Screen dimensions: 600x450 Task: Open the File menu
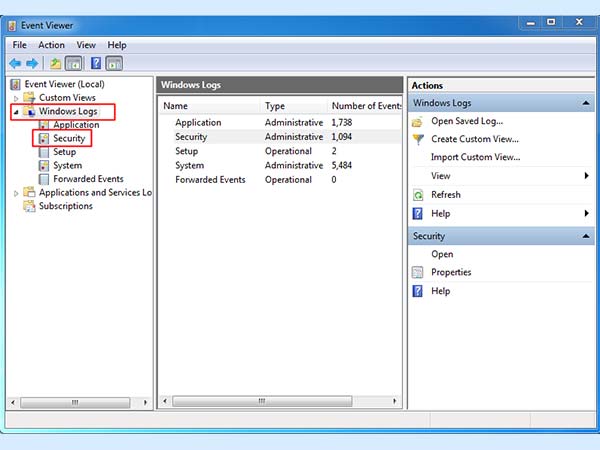coord(20,45)
